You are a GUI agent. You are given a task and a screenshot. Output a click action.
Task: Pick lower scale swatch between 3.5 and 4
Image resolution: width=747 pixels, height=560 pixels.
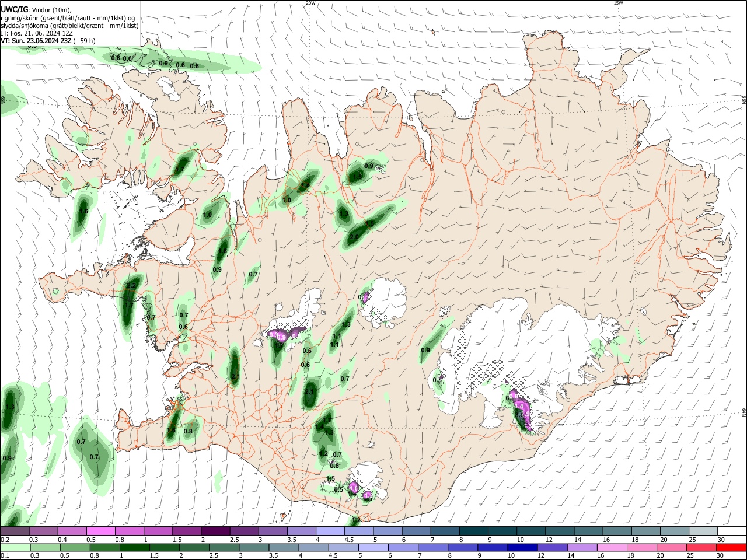point(284,547)
